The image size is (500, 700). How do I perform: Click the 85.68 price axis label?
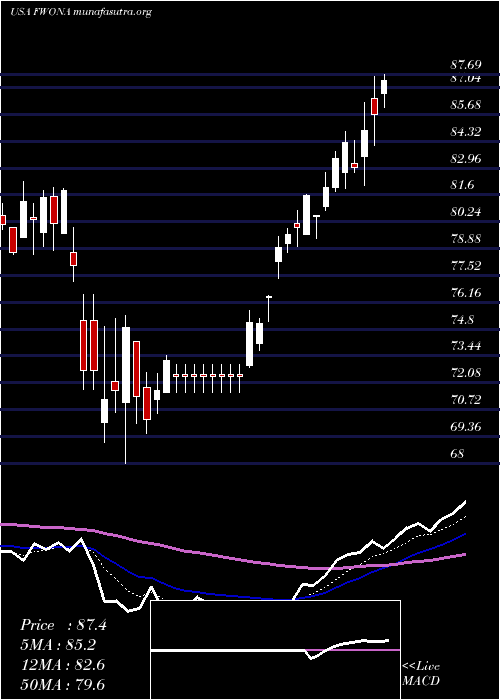(466, 105)
